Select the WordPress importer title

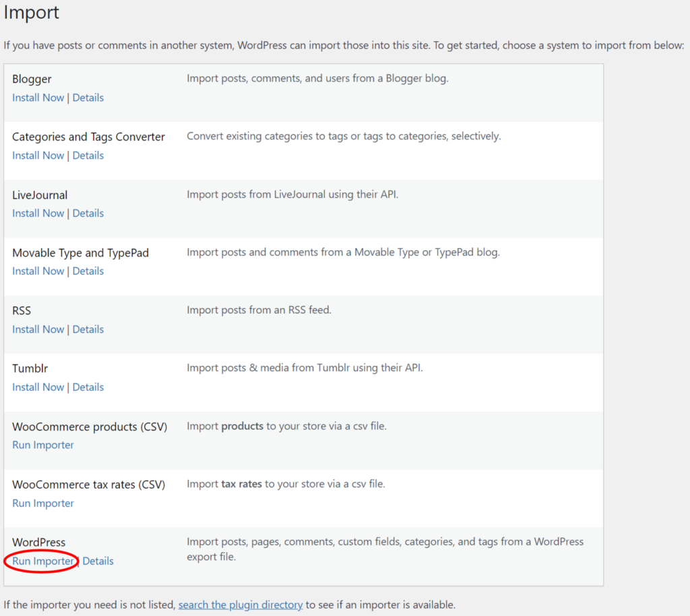(38, 542)
